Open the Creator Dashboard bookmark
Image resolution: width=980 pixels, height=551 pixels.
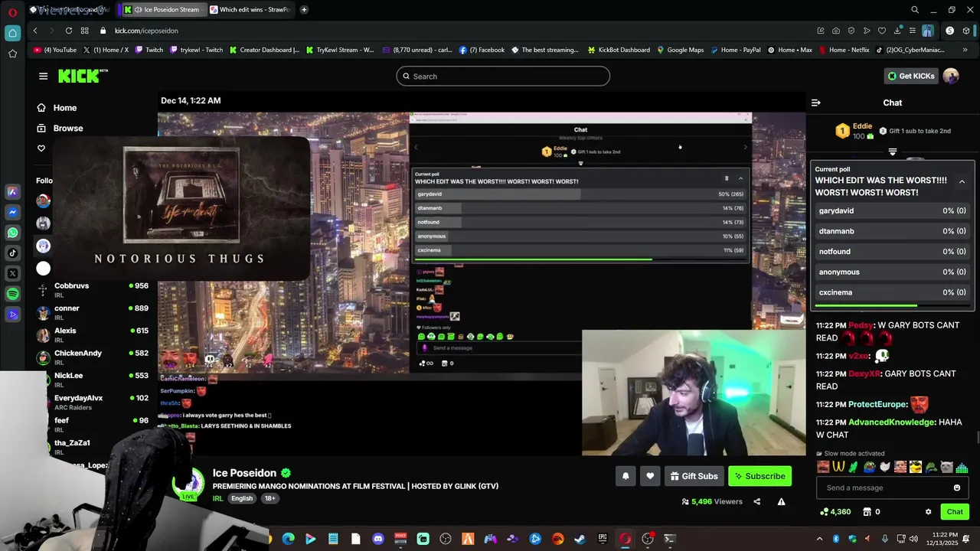point(264,50)
